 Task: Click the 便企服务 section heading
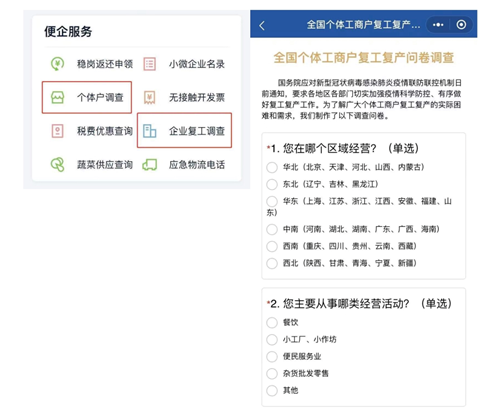click(x=68, y=32)
